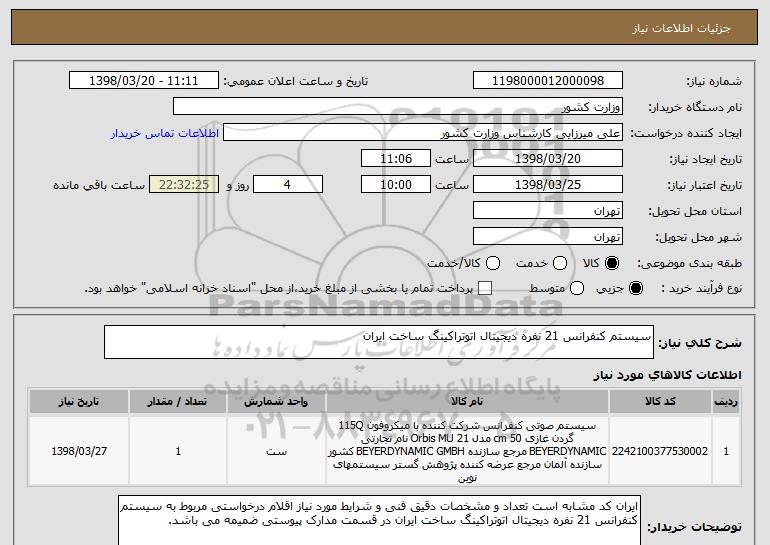
Task: Select the خدمت radio button
Action: tap(560, 263)
